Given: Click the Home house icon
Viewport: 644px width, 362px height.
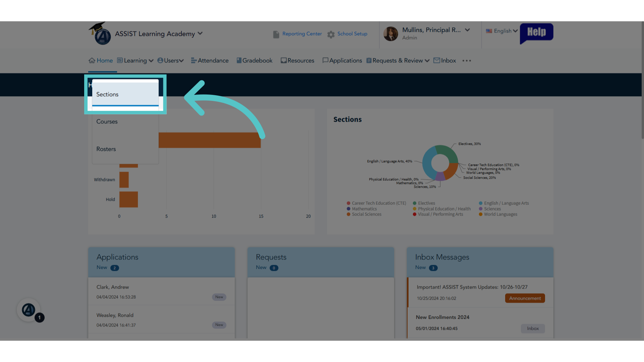Looking at the screenshot, I should tap(92, 60).
